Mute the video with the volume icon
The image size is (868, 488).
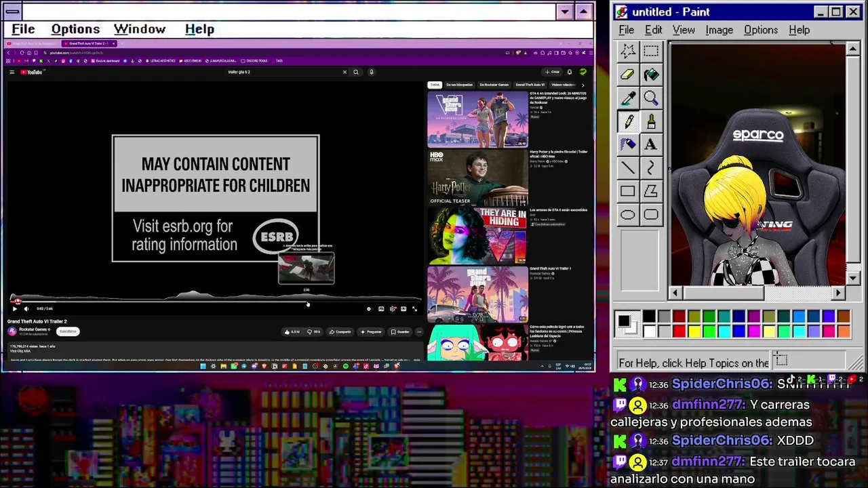point(26,309)
